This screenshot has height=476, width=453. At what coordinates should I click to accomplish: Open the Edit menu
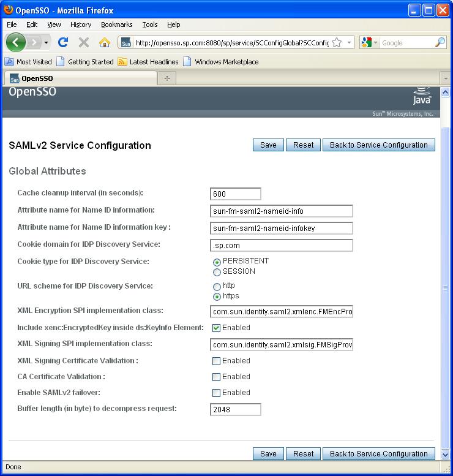pos(32,25)
